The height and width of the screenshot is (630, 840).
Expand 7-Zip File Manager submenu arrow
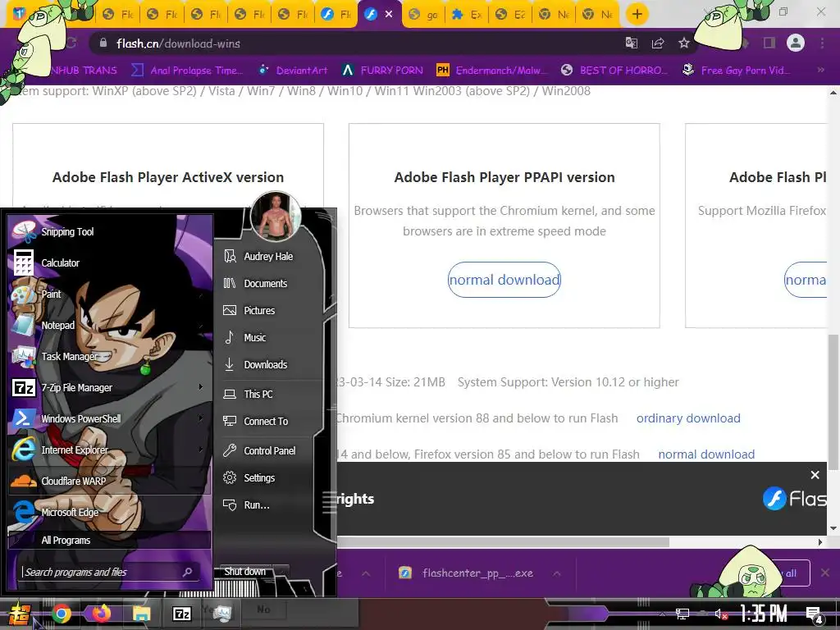click(x=201, y=387)
